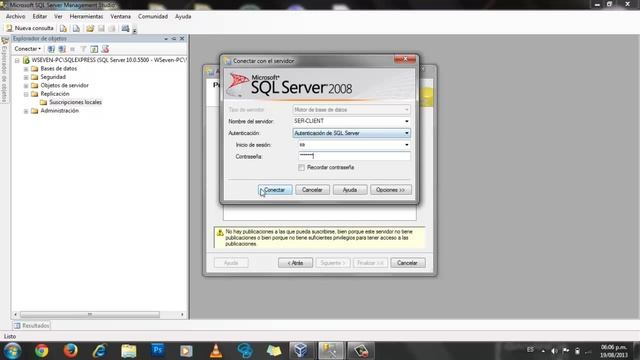The height and width of the screenshot is (360, 640).
Task: Expand the Administración node
Action: [x=26, y=111]
